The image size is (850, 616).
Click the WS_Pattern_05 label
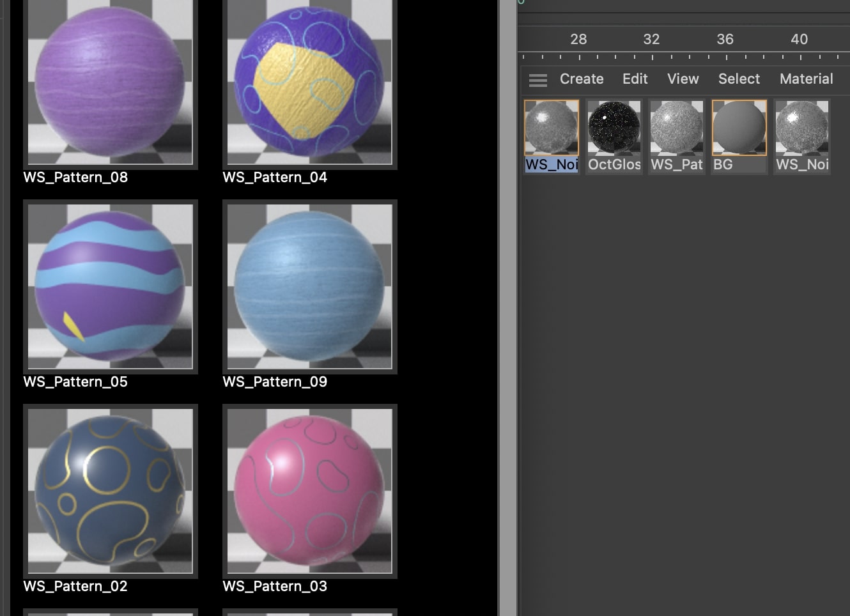click(x=75, y=381)
